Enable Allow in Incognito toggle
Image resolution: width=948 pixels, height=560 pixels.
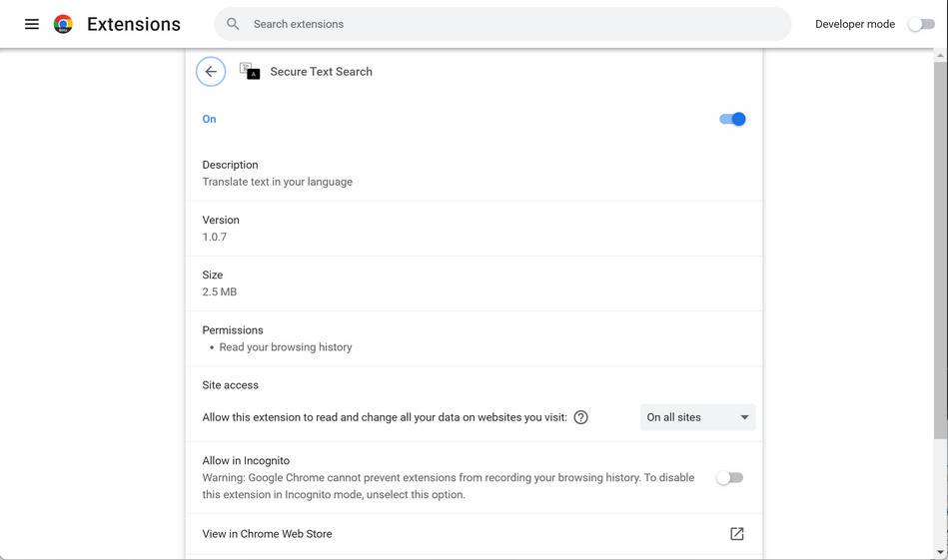[x=729, y=478]
